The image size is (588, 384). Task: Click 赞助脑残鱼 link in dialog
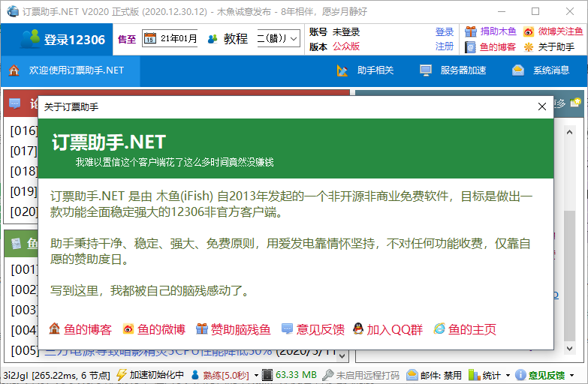(233, 329)
